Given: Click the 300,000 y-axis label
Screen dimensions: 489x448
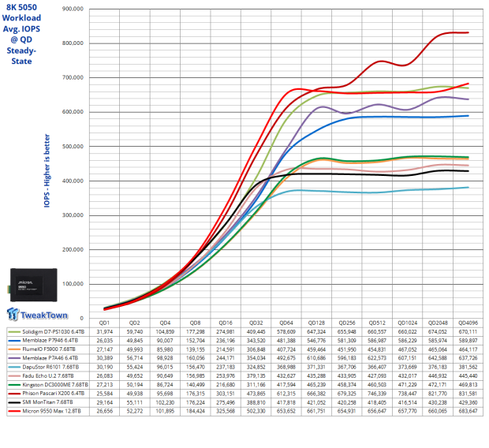Looking at the screenshot, I should 73,215.
